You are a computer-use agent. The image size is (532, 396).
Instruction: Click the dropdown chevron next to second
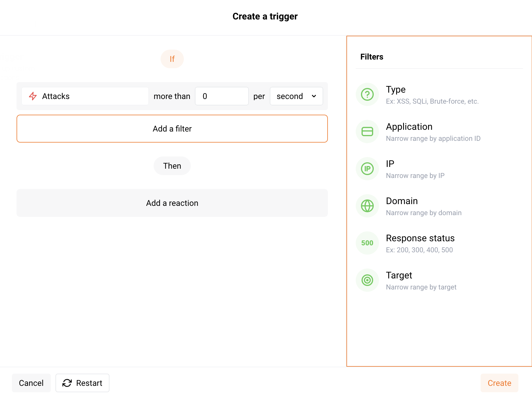(x=314, y=96)
